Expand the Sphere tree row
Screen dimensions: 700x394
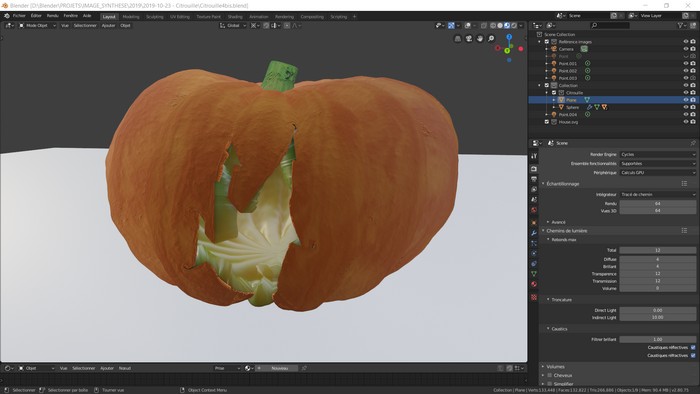tap(554, 107)
